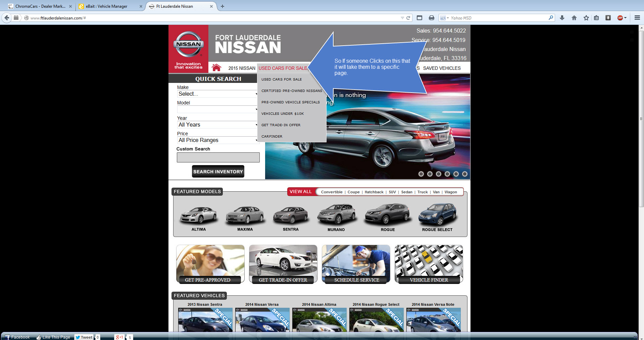Click the Search Inventory button

click(218, 172)
